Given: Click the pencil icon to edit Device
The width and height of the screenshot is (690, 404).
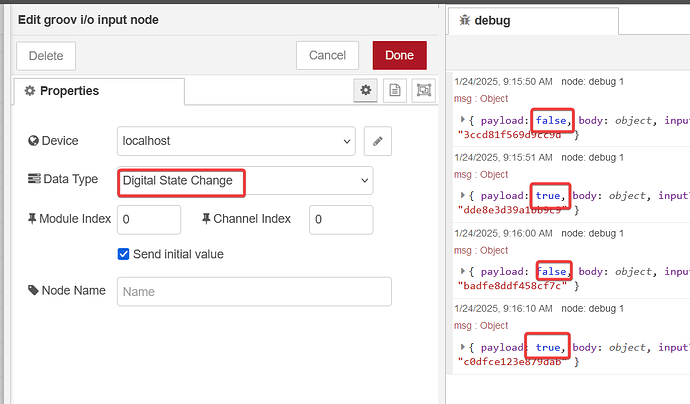Looking at the screenshot, I should pos(377,141).
